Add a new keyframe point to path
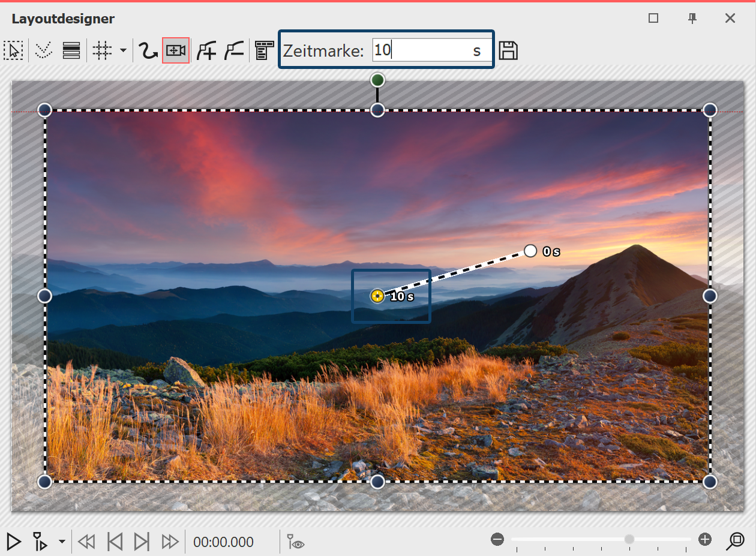 (x=206, y=51)
